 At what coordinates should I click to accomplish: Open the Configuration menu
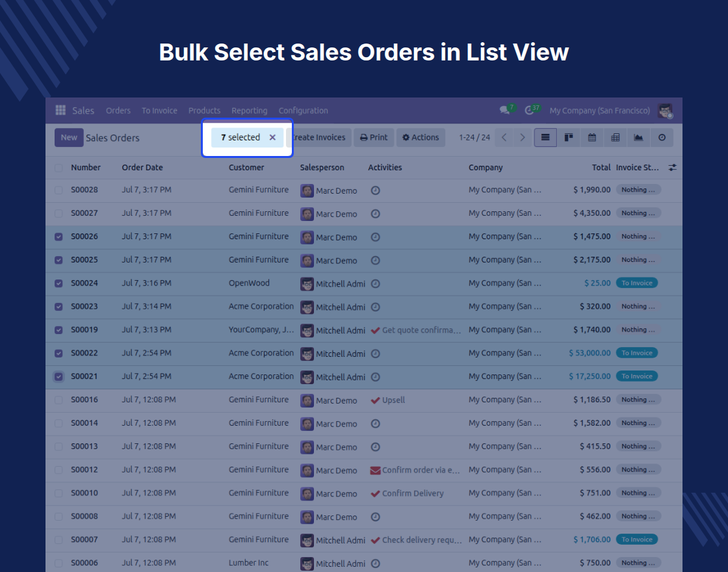(x=303, y=110)
